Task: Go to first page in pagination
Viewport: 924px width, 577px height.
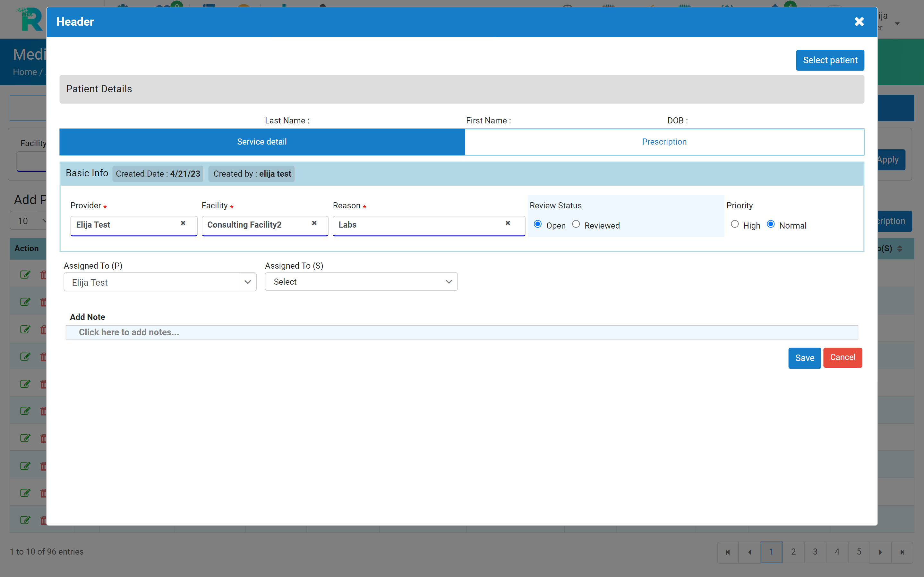Action: (x=728, y=552)
